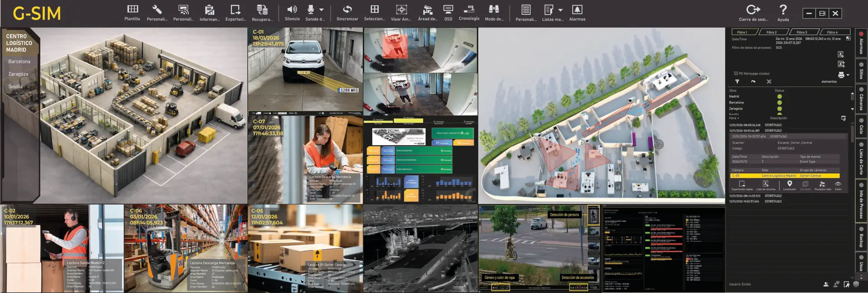The width and height of the screenshot is (868, 293).
Task: Click Lista de recortes button
Action: click(x=766, y=186)
